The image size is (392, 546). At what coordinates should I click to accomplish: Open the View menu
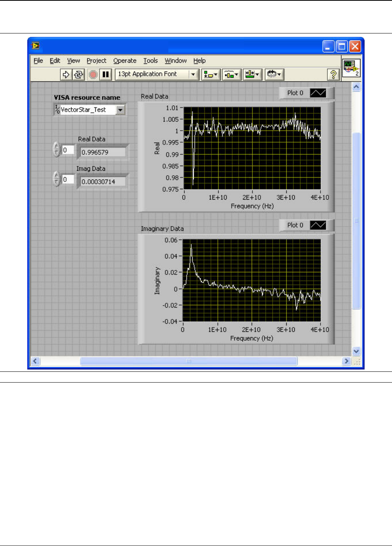click(x=73, y=60)
